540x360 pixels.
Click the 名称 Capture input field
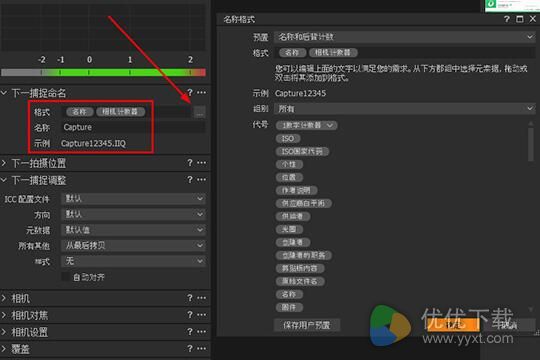tap(133, 127)
